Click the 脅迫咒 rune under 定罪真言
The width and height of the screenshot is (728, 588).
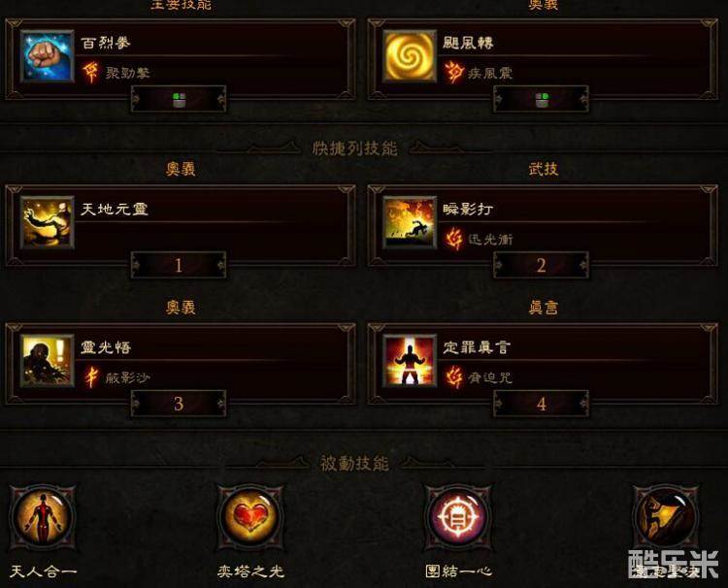click(453, 376)
